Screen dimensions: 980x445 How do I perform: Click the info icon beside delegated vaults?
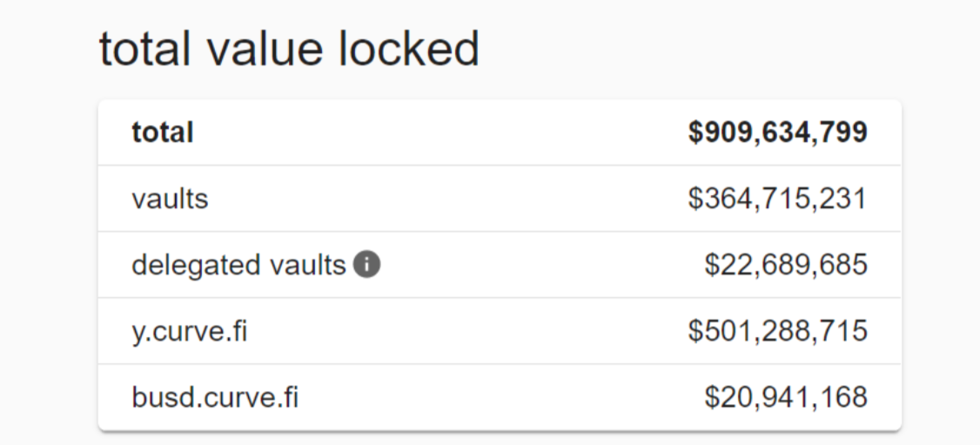click(x=367, y=265)
